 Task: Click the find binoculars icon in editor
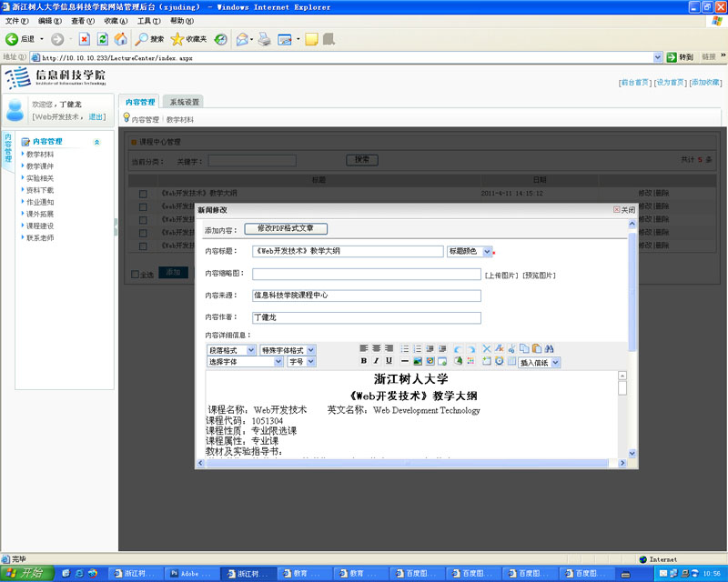click(550, 348)
